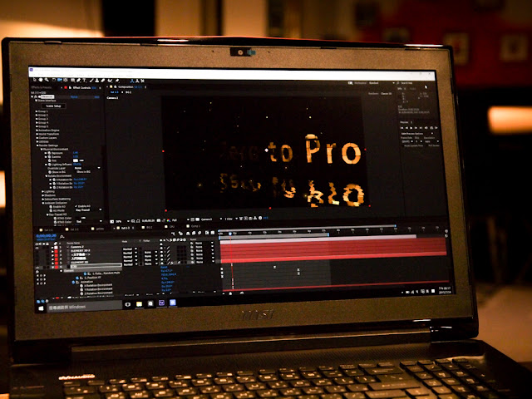Open After Effects from the taskbar
The image size is (532, 399).
[x=161, y=303]
